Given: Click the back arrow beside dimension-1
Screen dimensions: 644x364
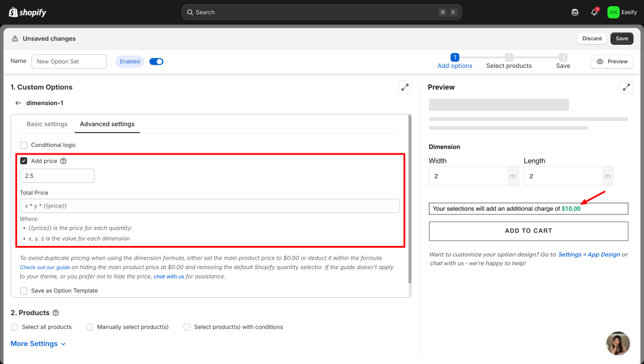Looking at the screenshot, I should (18, 103).
